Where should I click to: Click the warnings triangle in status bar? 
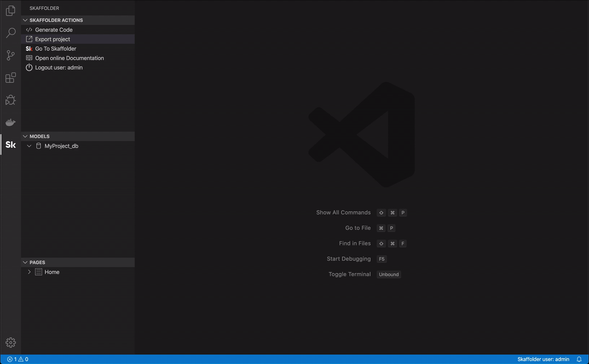tap(21, 359)
